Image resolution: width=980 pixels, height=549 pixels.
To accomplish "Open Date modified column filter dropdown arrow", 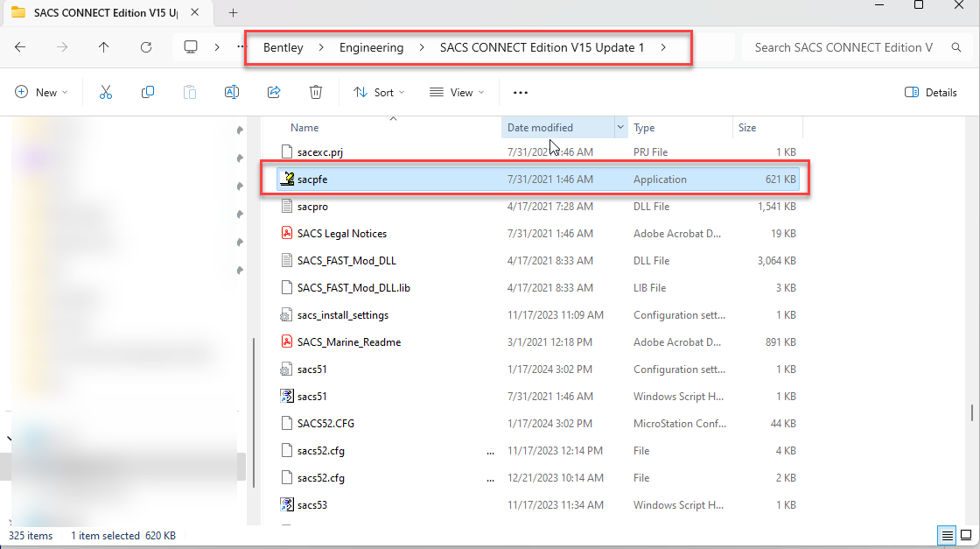I will (620, 128).
